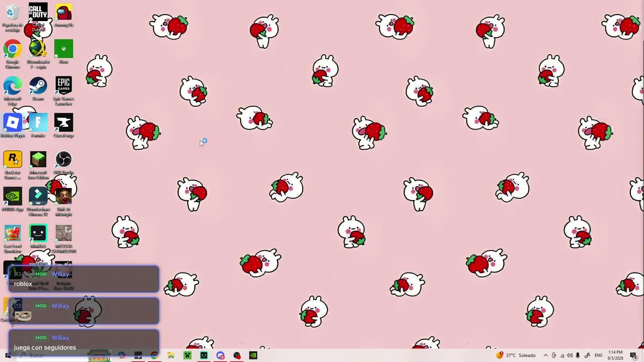This screenshot has width=644, height=362.
Task: Select the Microsoft Edge desktop shortcut
Action: coord(13,92)
